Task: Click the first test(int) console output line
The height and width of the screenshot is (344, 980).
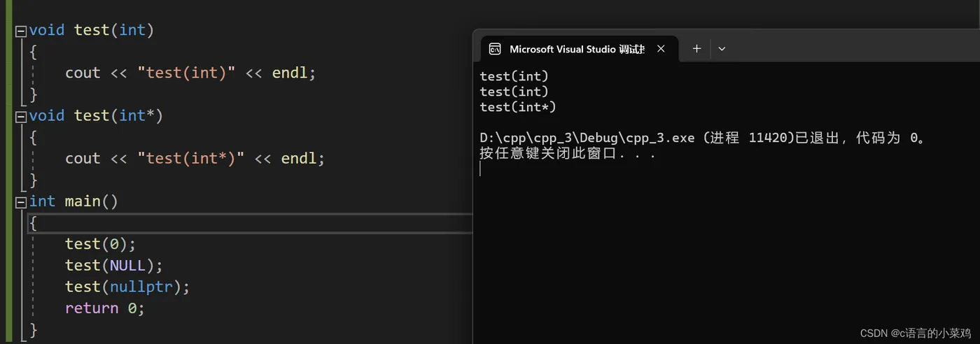Action: 514,76
